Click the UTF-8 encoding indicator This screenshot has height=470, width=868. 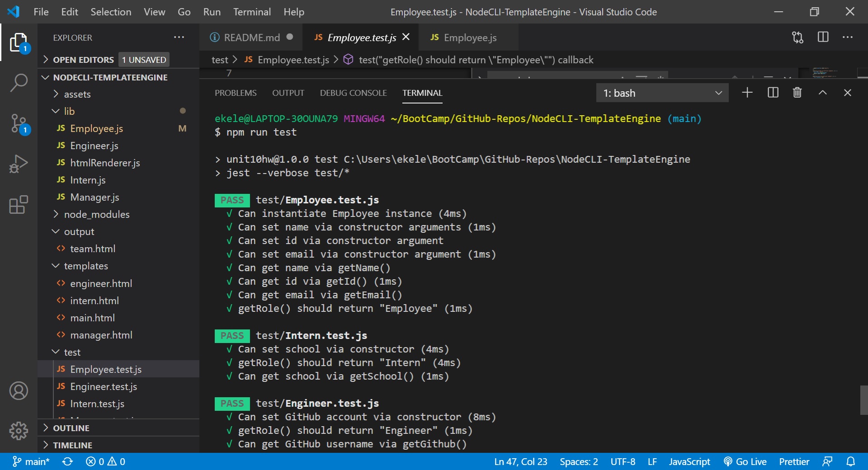[623, 461]
